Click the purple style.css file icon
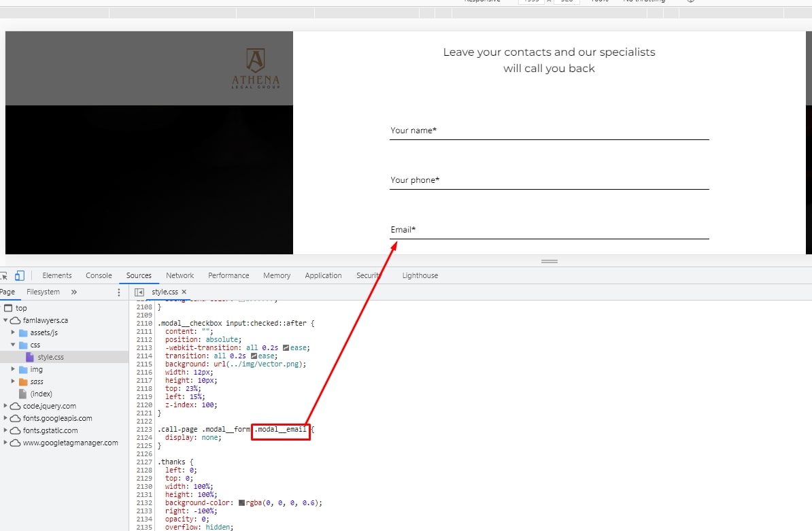The image size is (812, 531). [30, 357]
